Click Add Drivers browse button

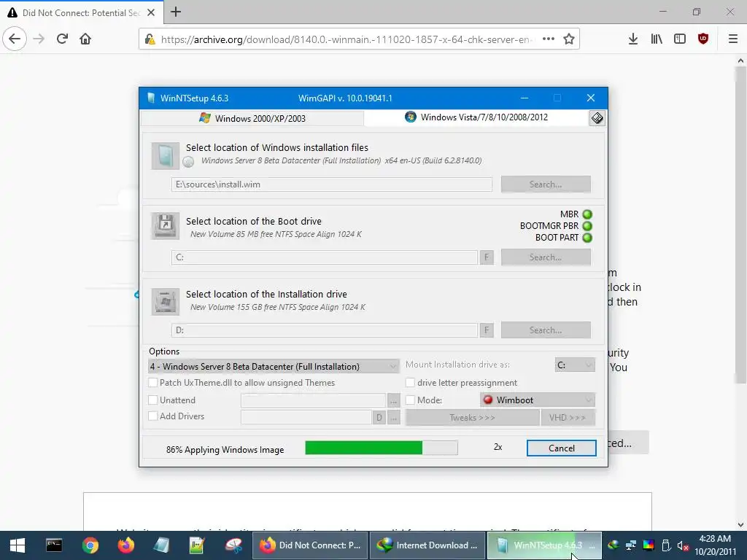393,418
